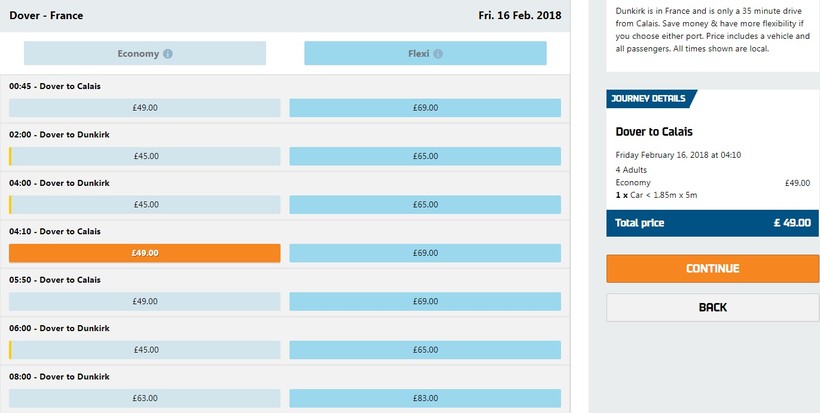Pick 08:00 Dover to Dunkirk Flexi £83.00
820x413 pixels.
[x=425, y=398]
